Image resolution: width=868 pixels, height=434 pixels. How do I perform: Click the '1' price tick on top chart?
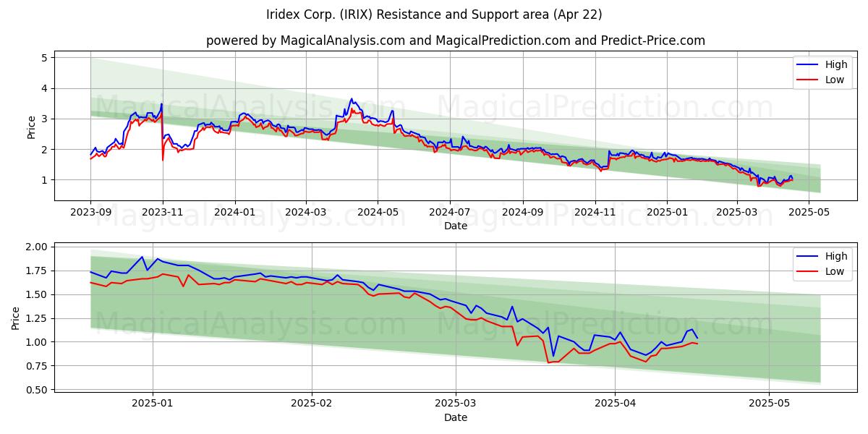44,180
